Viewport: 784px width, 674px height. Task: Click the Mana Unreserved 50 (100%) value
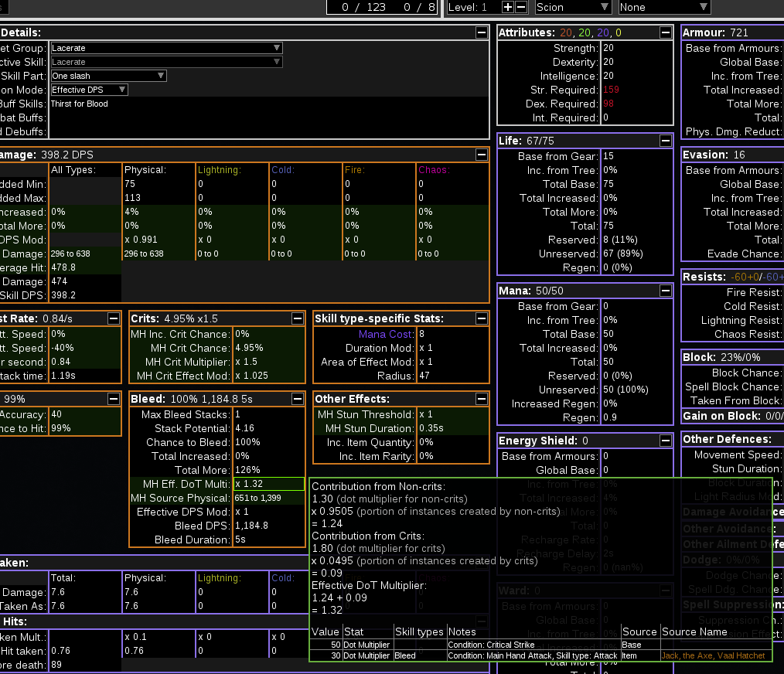pyautogui.click(x=625, y=390)
